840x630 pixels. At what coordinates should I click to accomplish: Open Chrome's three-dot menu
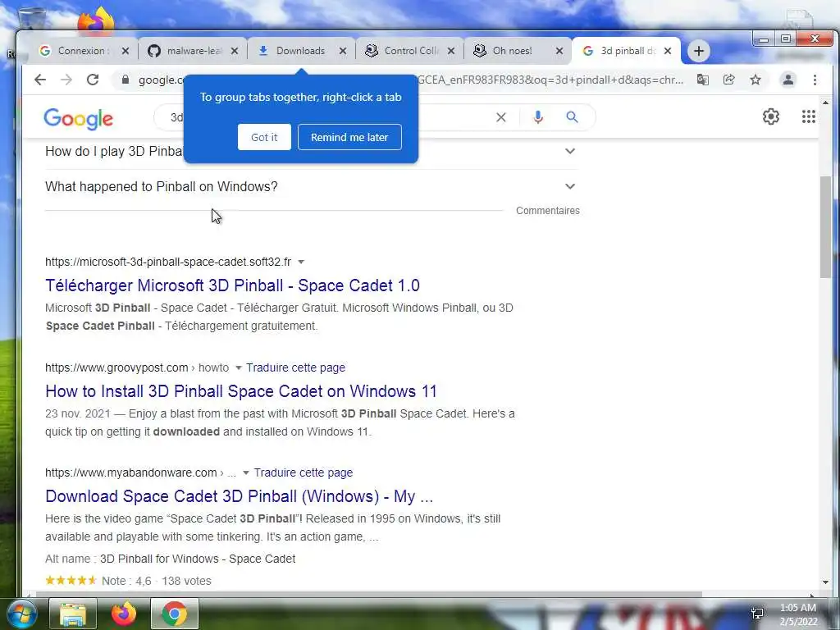pos(815,80)
